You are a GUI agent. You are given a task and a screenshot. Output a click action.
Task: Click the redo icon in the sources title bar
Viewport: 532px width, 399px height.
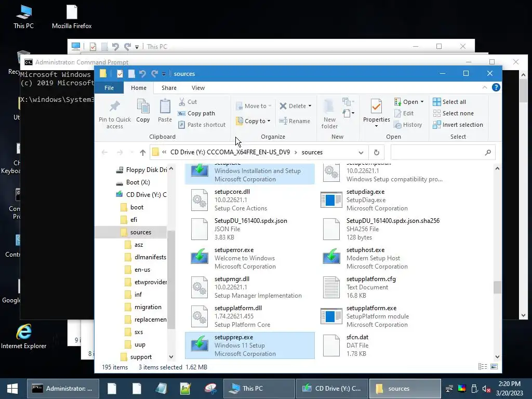154,74
